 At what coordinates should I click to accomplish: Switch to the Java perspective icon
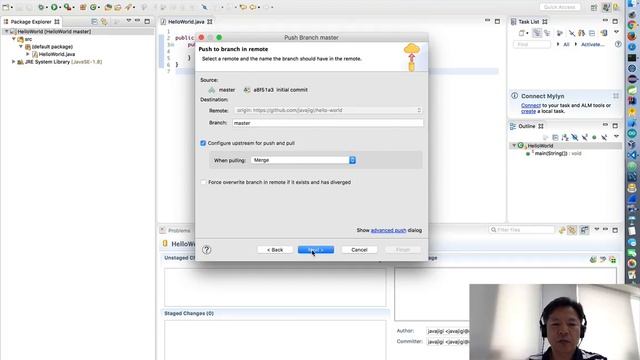pos(606,7)
